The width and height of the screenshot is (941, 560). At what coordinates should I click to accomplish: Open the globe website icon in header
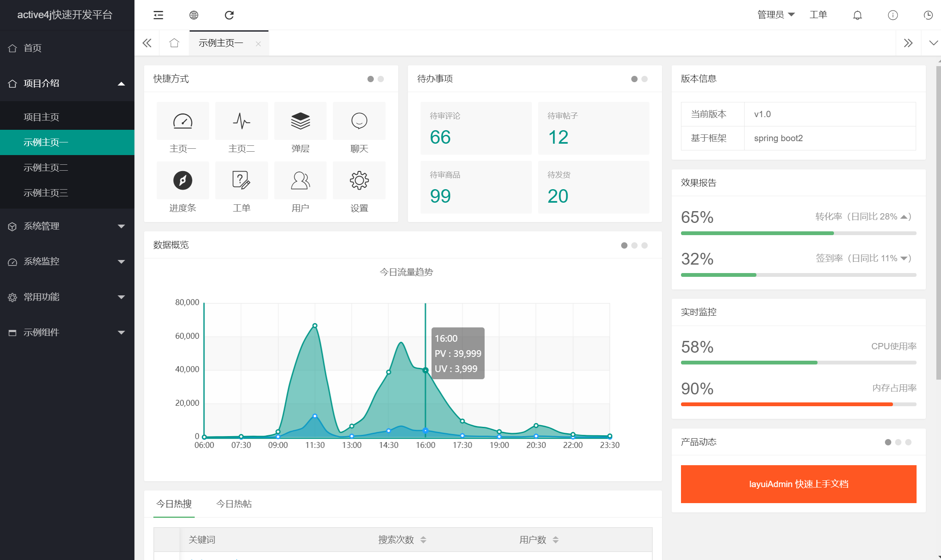coord(194,15)
